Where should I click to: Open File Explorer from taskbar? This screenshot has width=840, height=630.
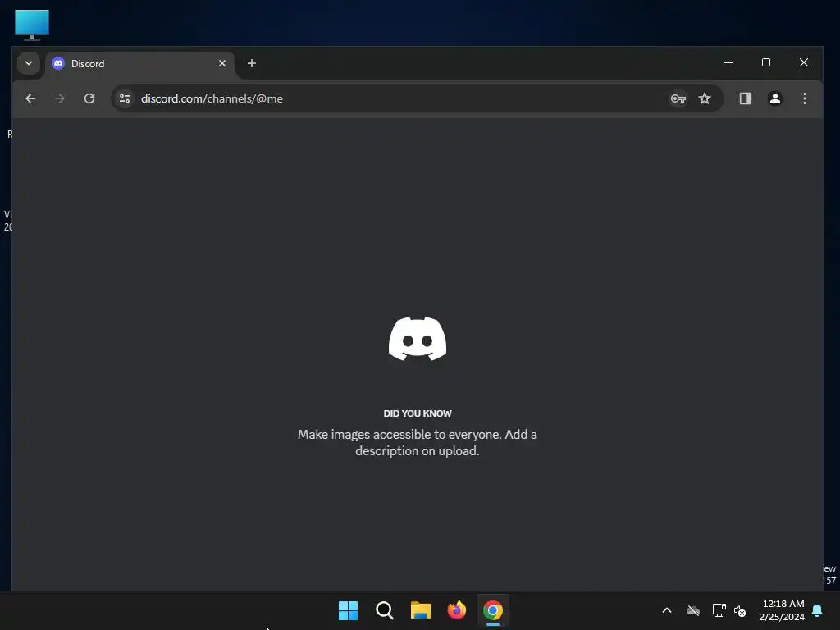tap(421, 610)
